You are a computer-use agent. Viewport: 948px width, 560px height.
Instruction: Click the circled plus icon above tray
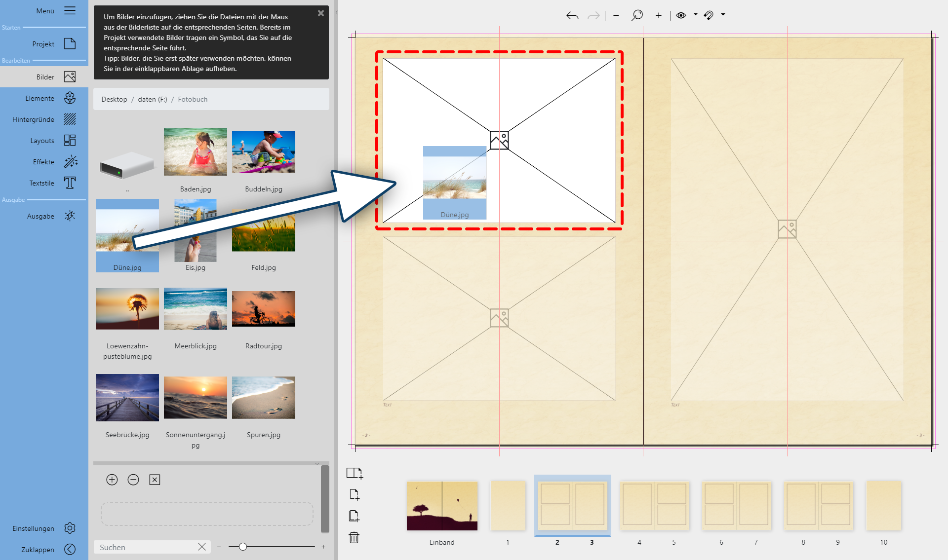(x=112, y=480)
